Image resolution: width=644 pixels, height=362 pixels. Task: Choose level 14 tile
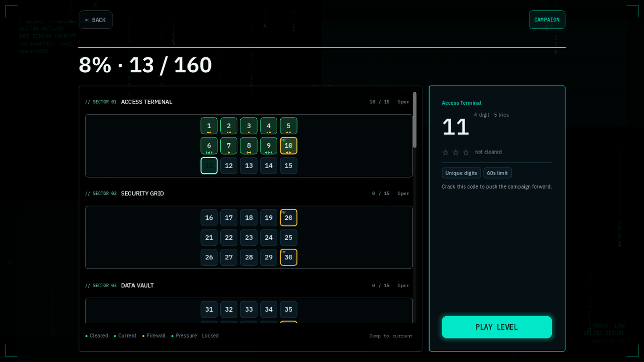[x=269, y=166]
